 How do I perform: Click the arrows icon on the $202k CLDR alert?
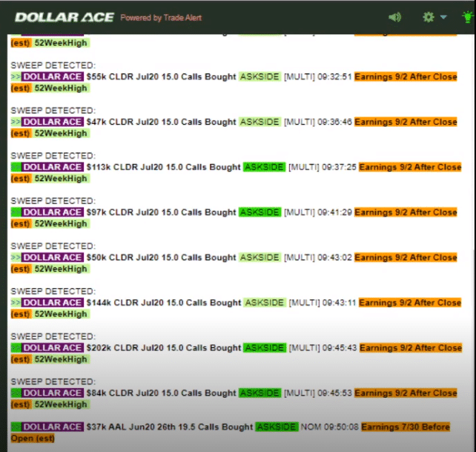pyautogui.click(x=16, y=348)
